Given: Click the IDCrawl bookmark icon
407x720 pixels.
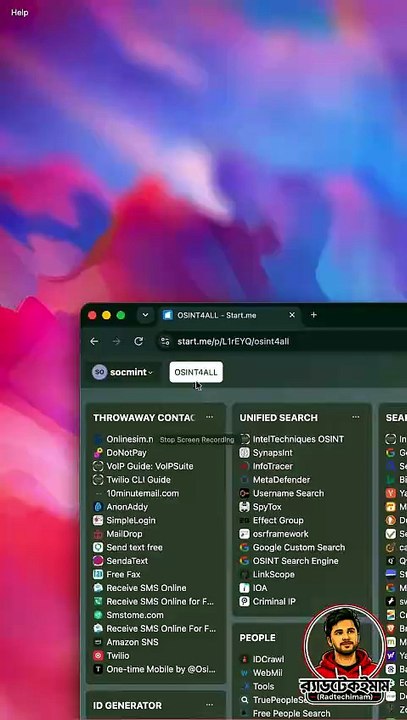Looking at the screenshot, I should tap(244, 659).
